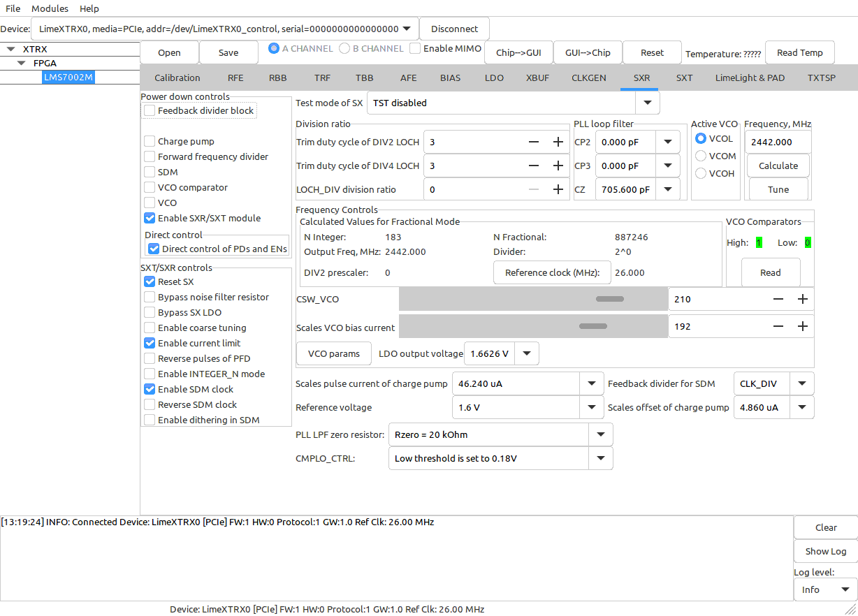The width and height of the screenshot is (858, 616).
Task: Select the SXT tab
Action: [684, 78]
